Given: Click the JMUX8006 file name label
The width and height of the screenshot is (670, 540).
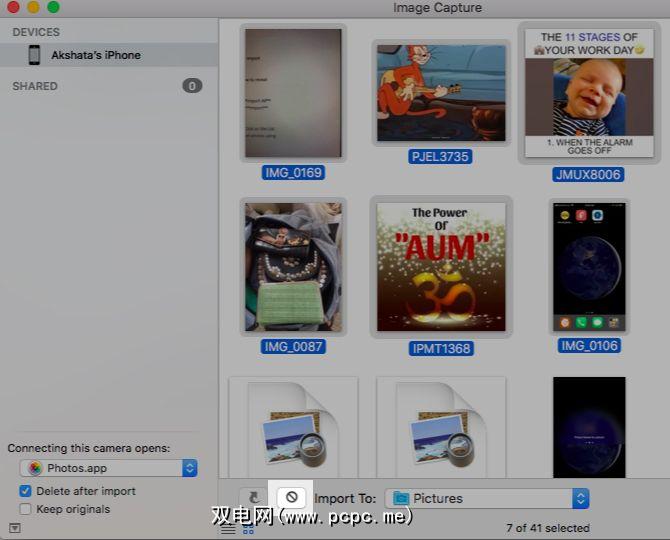Looking at the screenshot, I should pos(588,174).
